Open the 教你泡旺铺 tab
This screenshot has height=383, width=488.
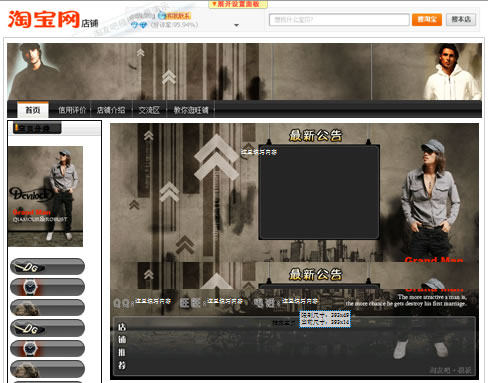[191, 110]
